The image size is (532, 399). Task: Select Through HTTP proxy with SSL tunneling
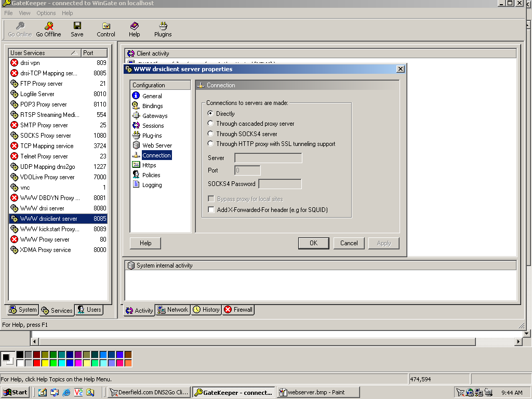click(210, 143)
